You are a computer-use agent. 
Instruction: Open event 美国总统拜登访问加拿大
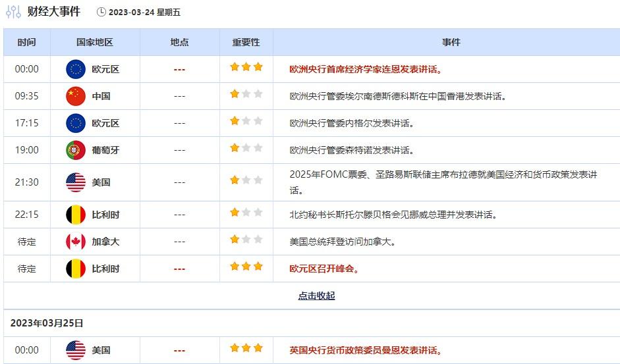[x=343, y=242]
